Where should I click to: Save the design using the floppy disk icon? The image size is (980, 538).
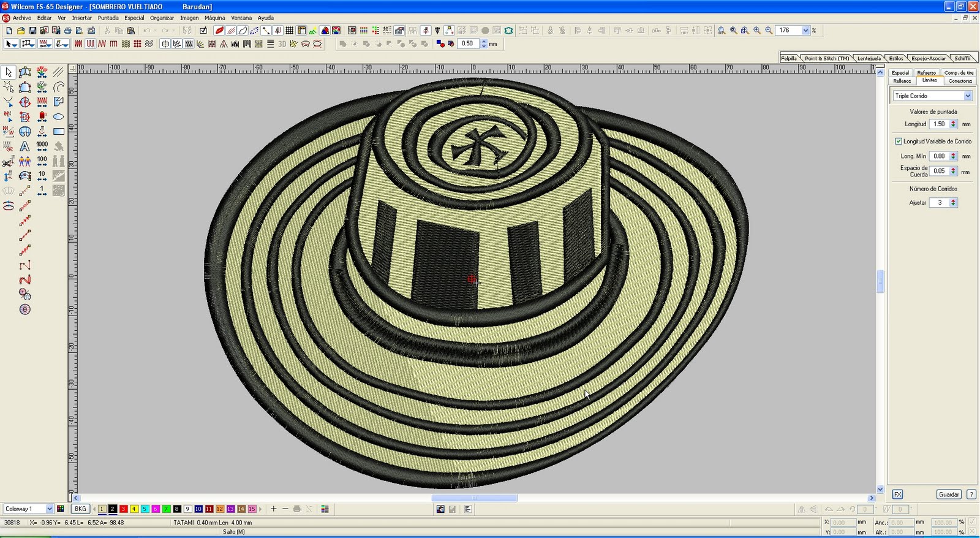pyautogui.click(x=32, y=31)
